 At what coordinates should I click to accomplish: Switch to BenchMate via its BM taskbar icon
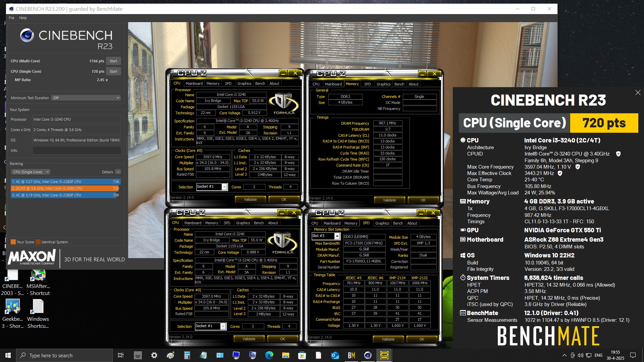tap(351, 355)
